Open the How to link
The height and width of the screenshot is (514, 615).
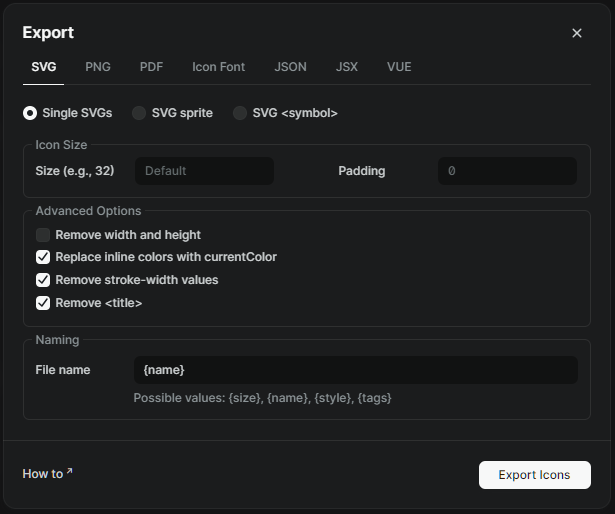coord(47,474)
